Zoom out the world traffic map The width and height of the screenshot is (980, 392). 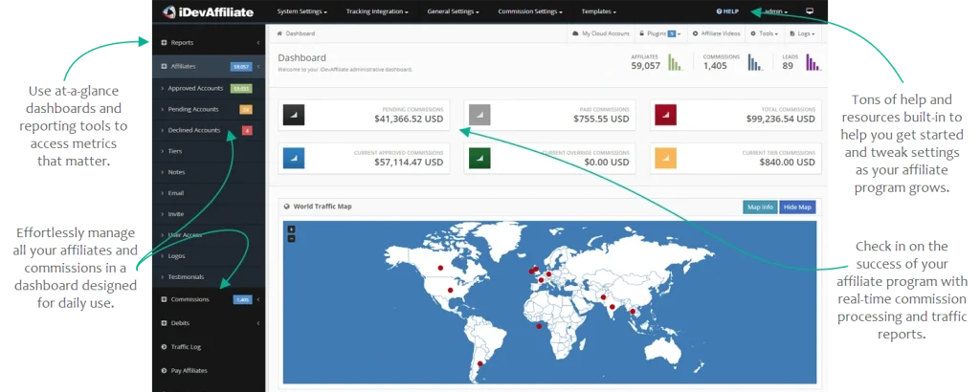click(291, 238)
